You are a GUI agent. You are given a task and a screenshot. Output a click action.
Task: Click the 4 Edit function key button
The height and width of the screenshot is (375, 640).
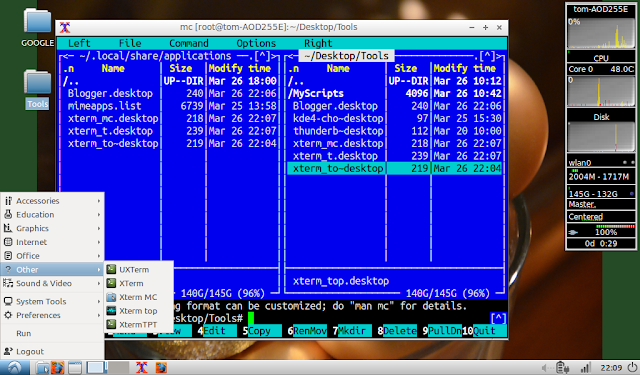[x=217, y=331]
